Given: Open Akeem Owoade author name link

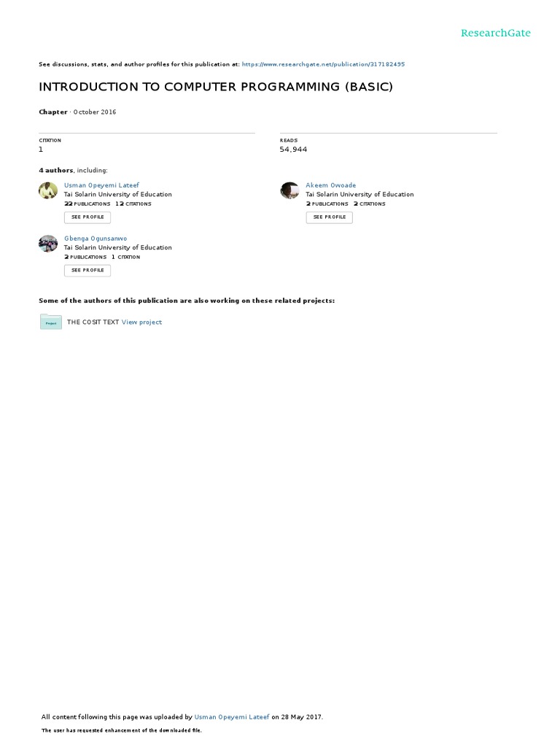Looking at the screenshot, I should [x=330, y=185].
